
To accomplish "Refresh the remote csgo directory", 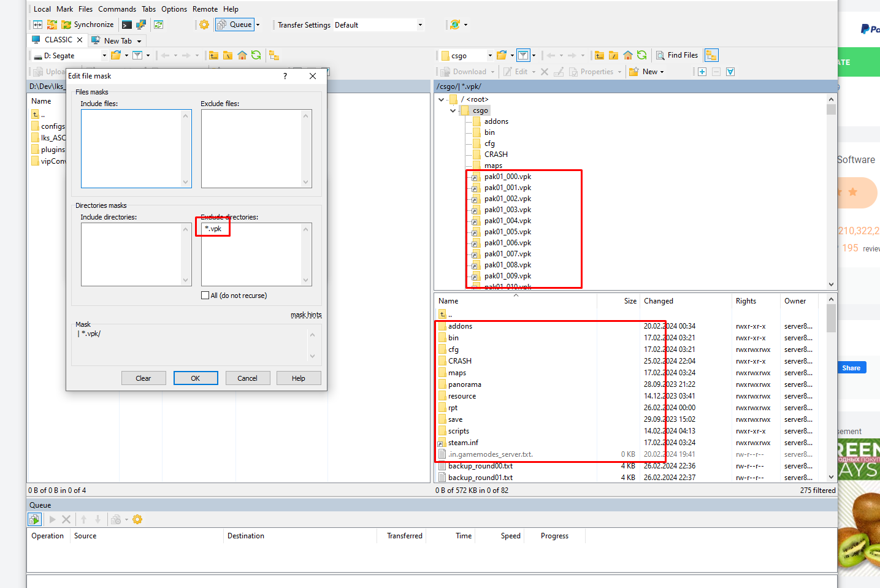I will pos(641,55).
